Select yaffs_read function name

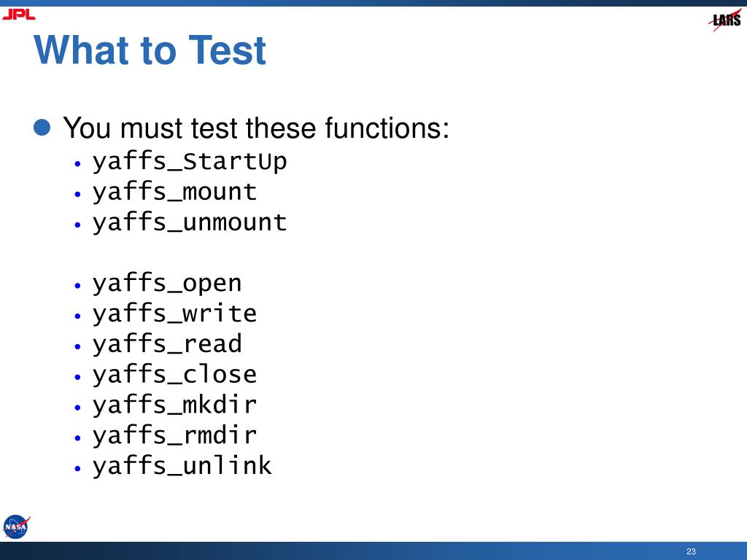(167, 345)
